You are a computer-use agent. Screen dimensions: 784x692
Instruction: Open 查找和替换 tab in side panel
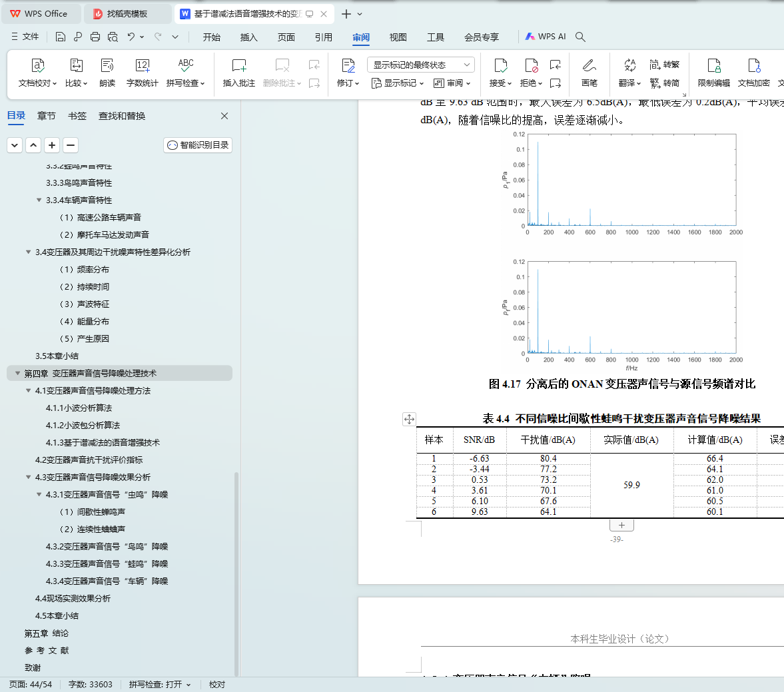point(122,116)
